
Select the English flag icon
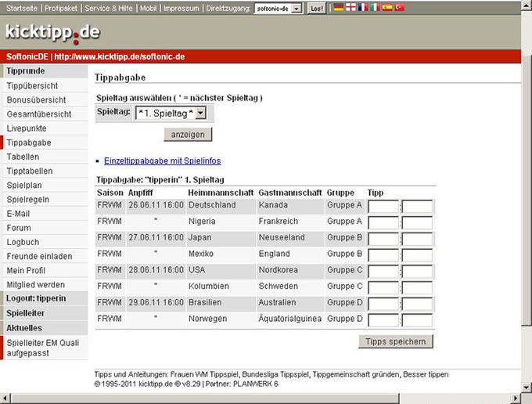[350, 7]
